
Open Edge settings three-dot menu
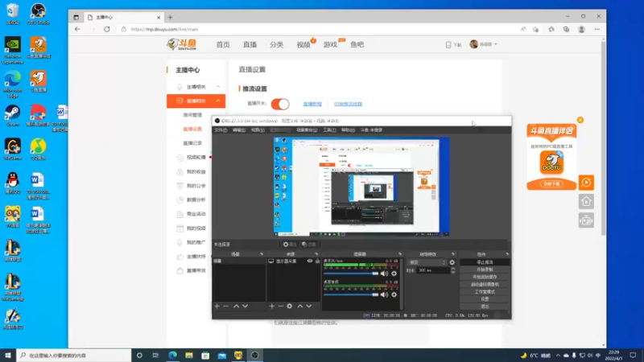coord(597,29)
